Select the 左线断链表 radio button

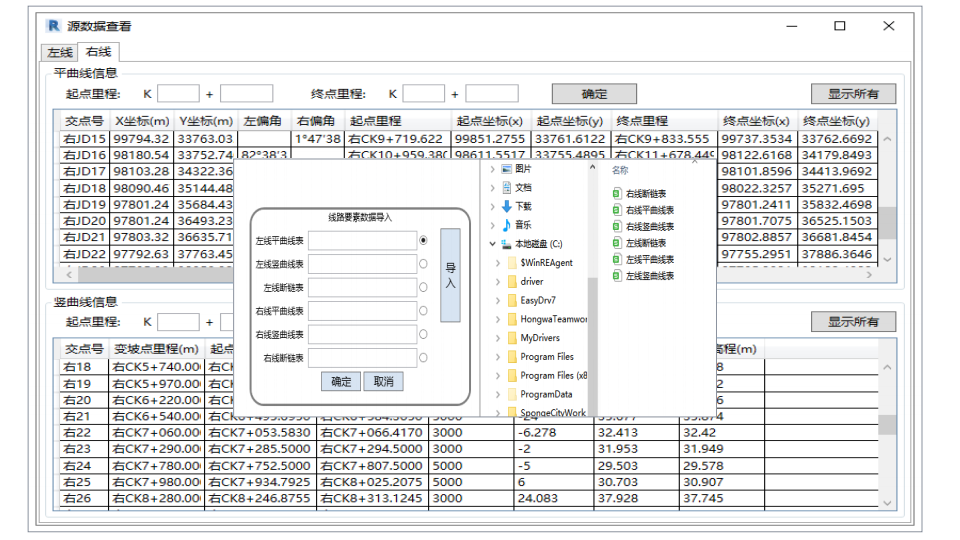tap(423, 287)
